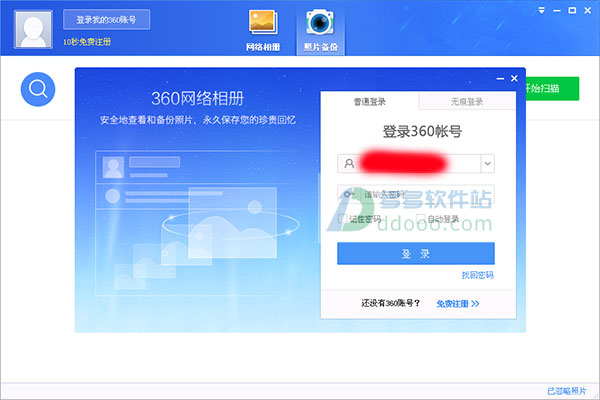Select the 普通登录 tab
This screenshot has width=600, height=400.
tap(370, 101)
